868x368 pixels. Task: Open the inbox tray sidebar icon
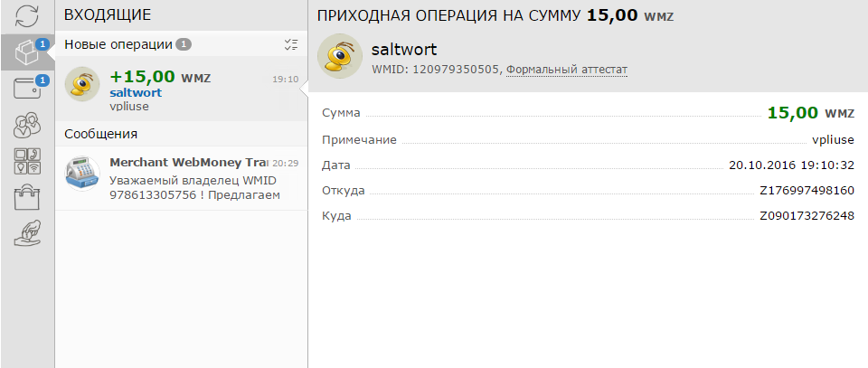click(27, 52)
